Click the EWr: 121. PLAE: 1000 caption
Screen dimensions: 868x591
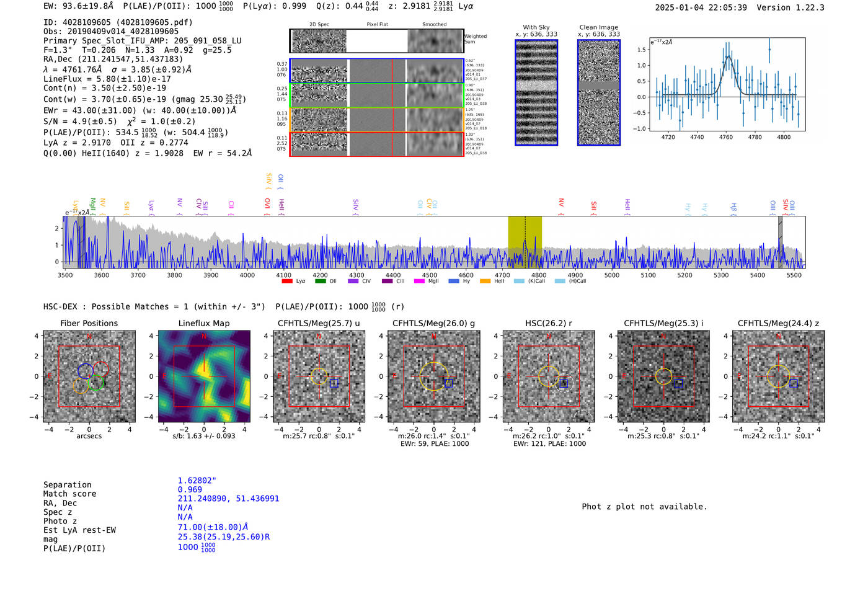[x=549, y=443]
